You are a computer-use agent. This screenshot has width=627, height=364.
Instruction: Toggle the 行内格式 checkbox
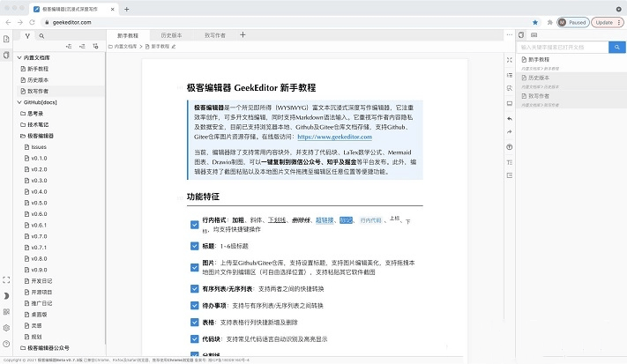194,224
